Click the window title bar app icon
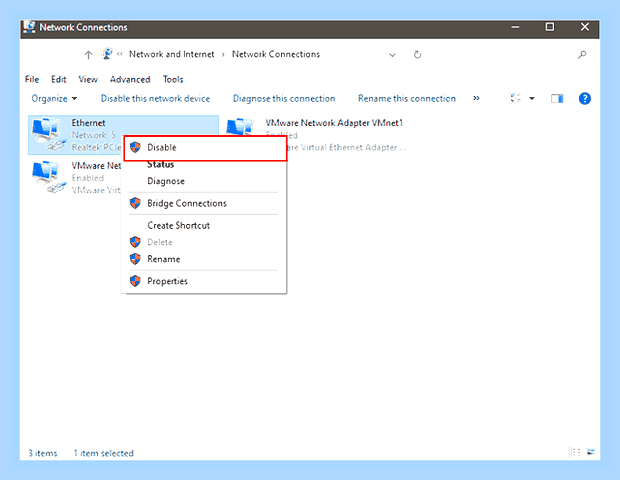Viewport: 620px width, 480px height. pyautogui.click(x=29, y=27)
